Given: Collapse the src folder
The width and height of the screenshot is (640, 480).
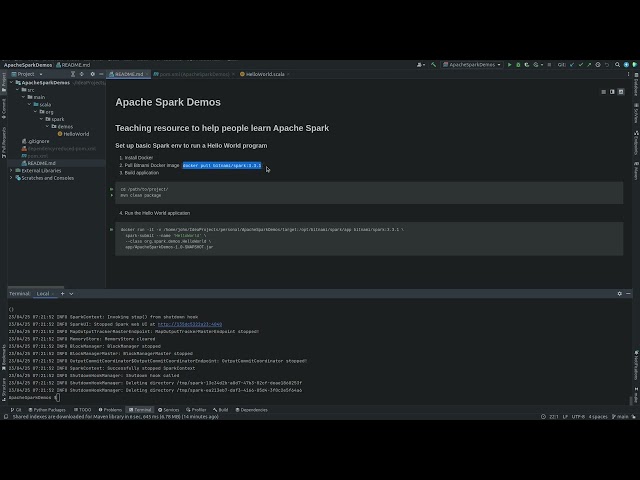Looking at the screenshot, I should (x=18, y=90).
